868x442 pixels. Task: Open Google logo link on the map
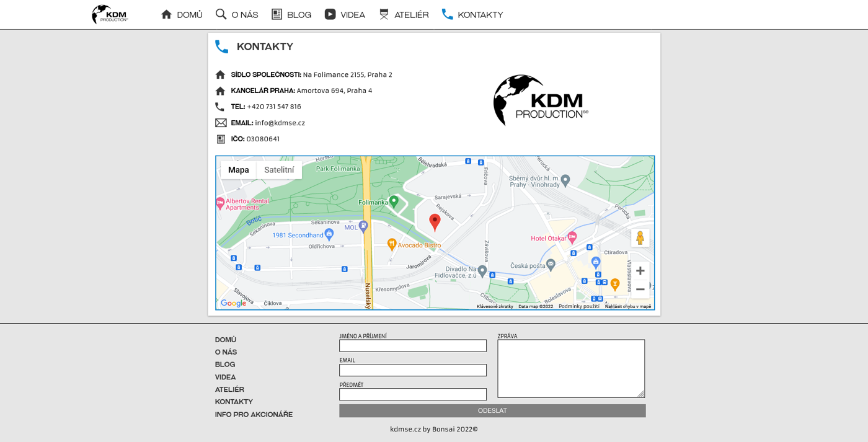click(233, 303)
